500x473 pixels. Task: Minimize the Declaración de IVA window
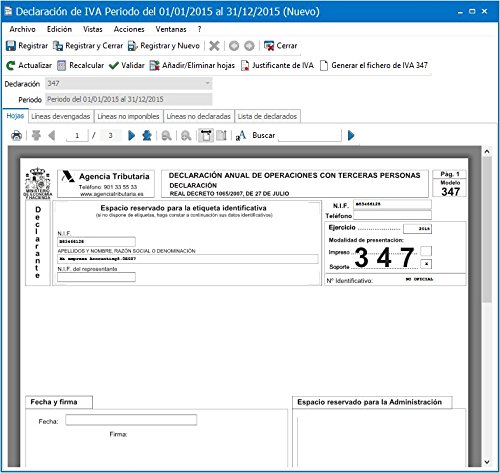point(460,12)
